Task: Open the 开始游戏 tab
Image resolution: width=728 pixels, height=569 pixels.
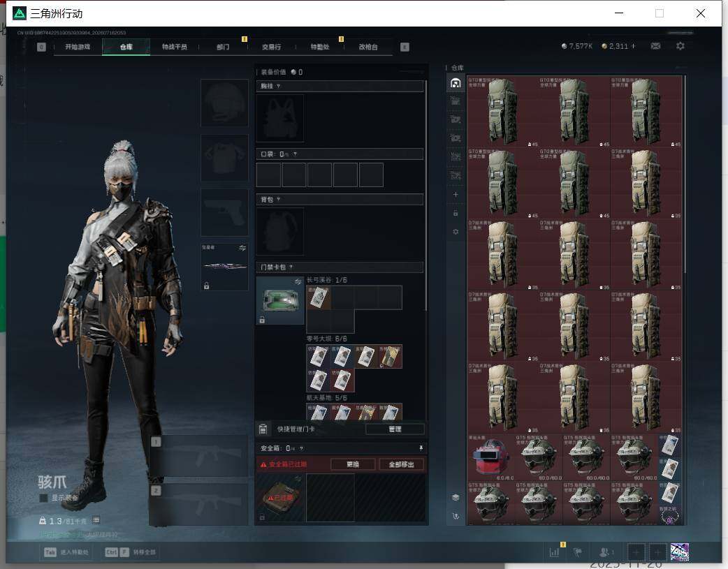Action: (x=78, y=47)
